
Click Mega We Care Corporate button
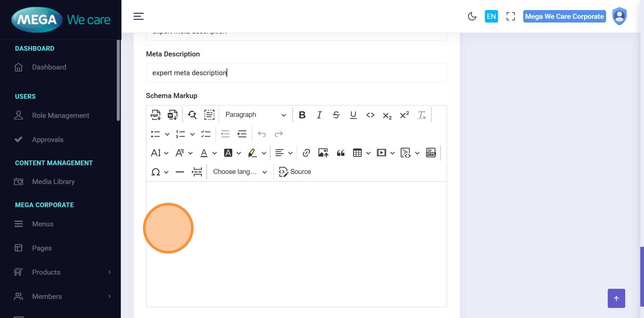[564, 16]
